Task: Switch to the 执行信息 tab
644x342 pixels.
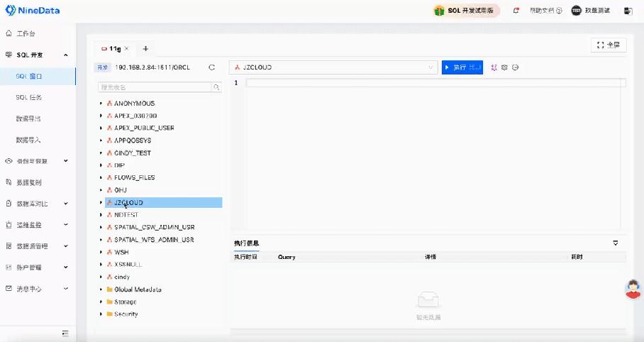Action: click(246, 243)
